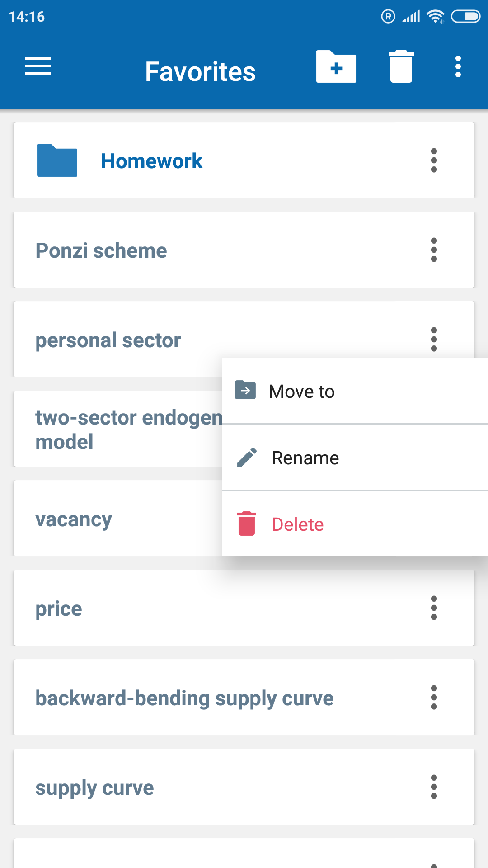
Task: Open options for Homework folder
Action: tap(434, 160)
